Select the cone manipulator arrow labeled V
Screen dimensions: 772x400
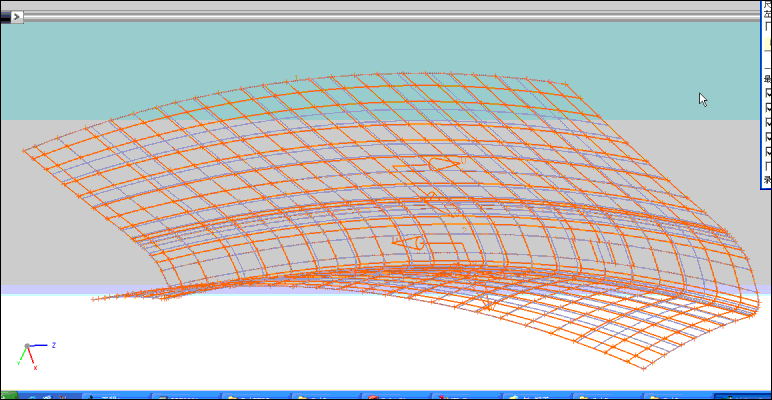click(x=408, y=242)
